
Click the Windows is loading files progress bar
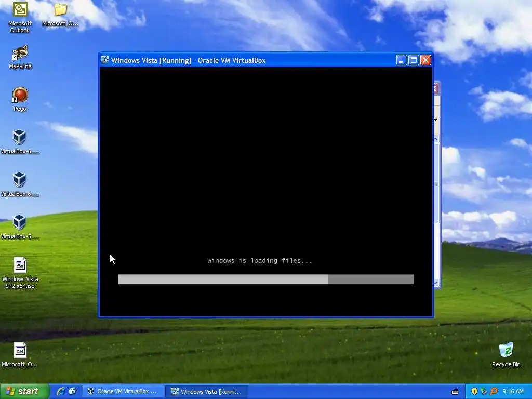tap(265, 279)
